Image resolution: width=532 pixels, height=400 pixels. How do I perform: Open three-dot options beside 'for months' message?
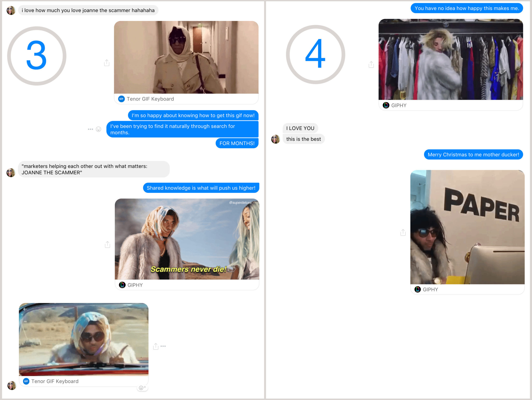[x=90, y=129]
